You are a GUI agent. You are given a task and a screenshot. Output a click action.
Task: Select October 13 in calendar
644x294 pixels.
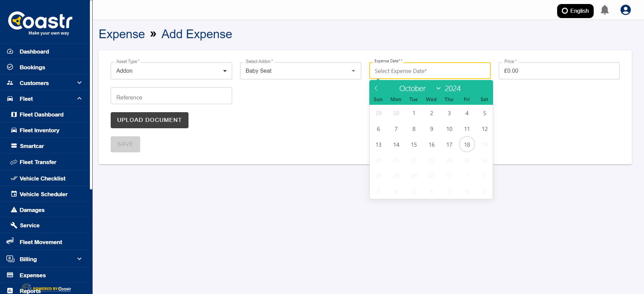[x=378, y=144]
